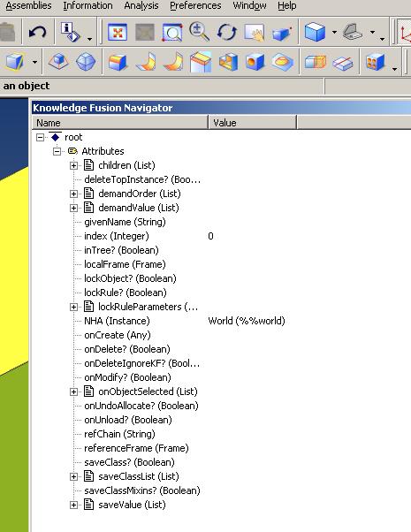Expand the onObjectSelected (List) node
The height and width of the screenshot is (532, 411).
click(x=73, y=391)
